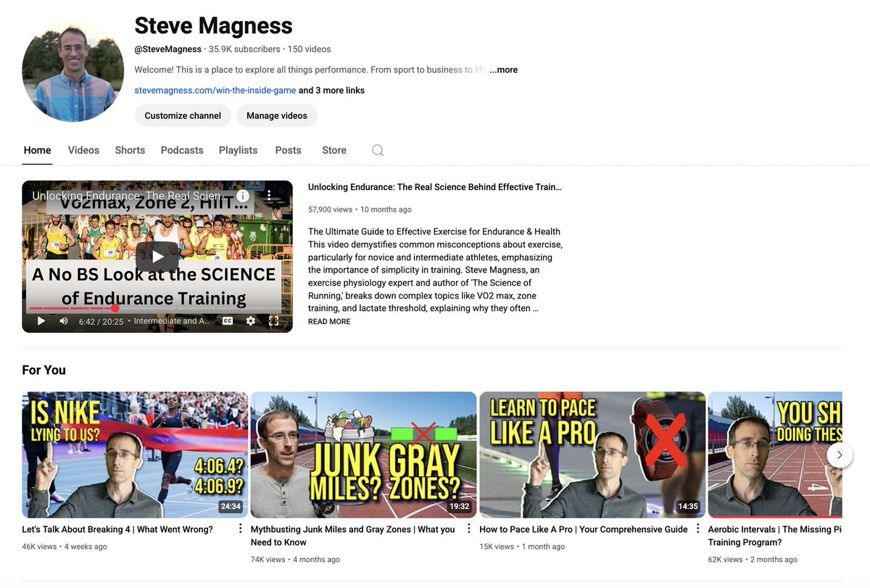Open the video player settings gear

tap(250, 320)
